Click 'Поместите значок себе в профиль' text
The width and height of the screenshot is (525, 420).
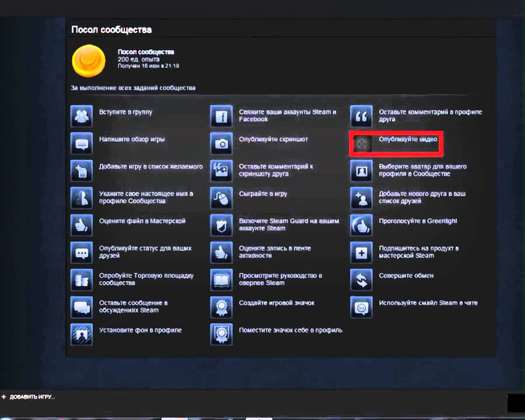[290, 330]
